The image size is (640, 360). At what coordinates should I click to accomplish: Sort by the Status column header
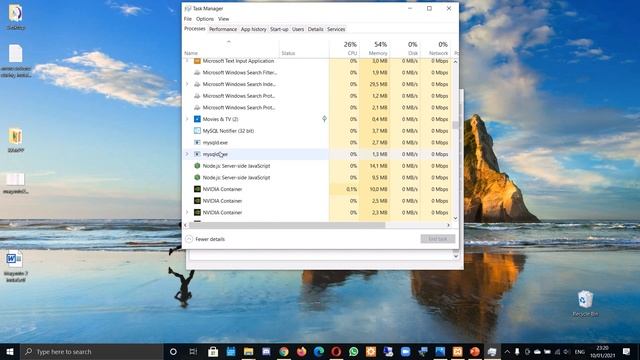304,48
